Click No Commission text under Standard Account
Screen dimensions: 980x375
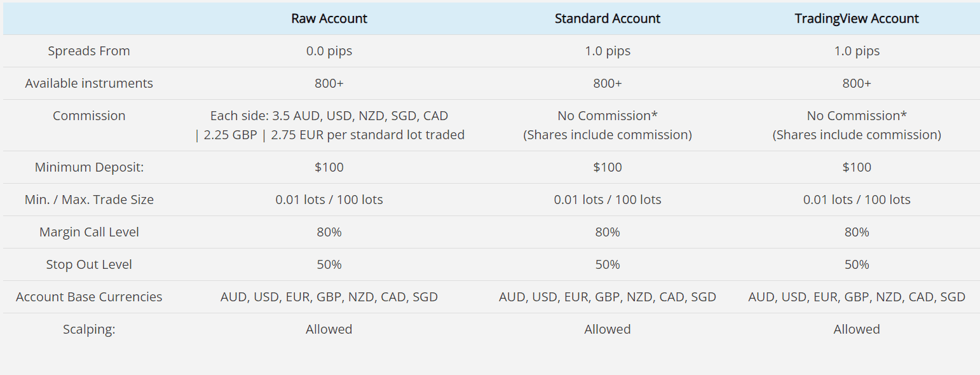(x=607, y=116)
